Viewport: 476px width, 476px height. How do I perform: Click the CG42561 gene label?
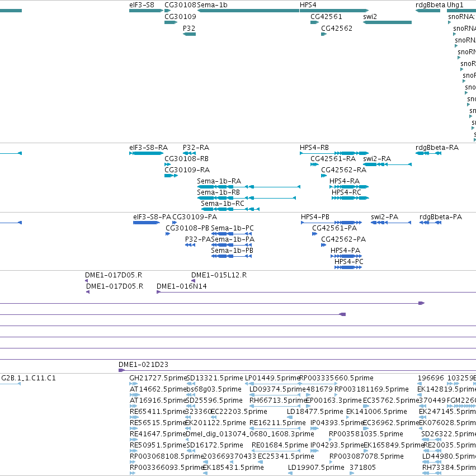tap(326, 17)
